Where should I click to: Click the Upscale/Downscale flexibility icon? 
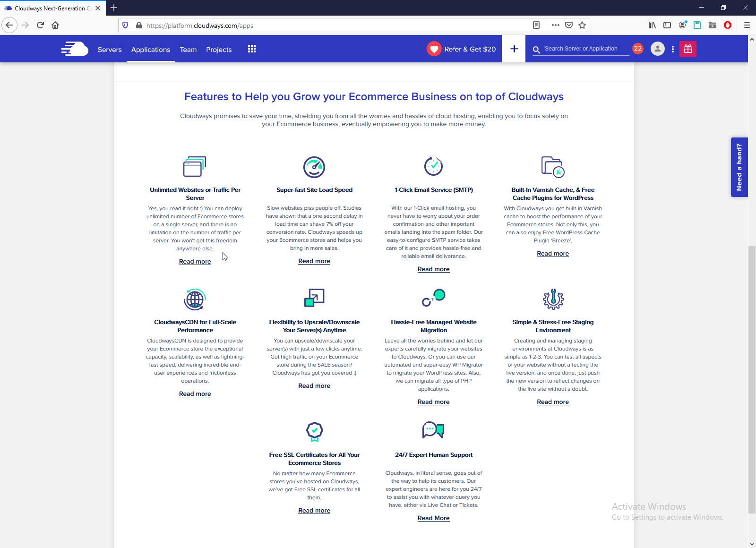[314, 298]
